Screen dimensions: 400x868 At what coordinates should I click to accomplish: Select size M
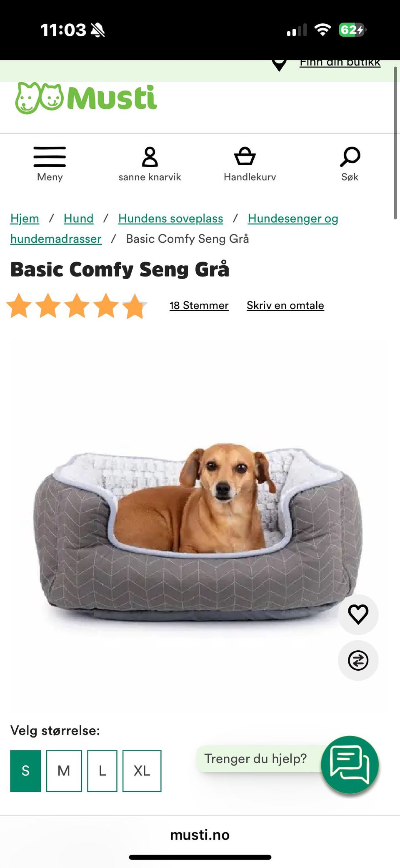click(x=64, y=771)
